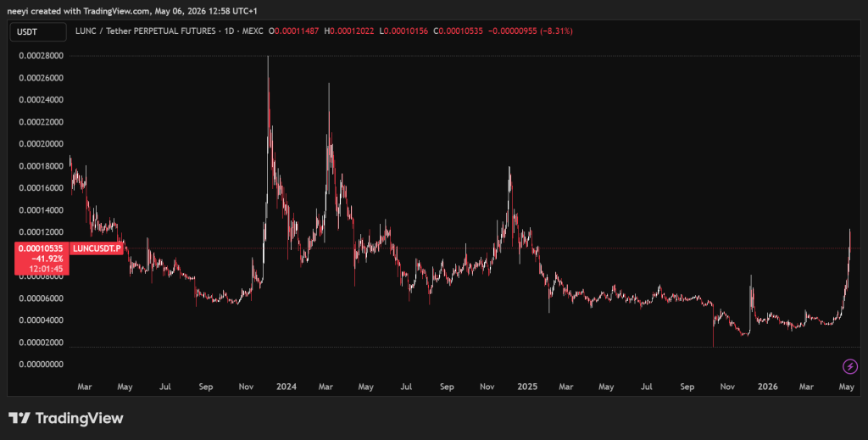The image size is (868, 440).
Task: Select the 2024 label on the time axis
Action: tap(287, 387)
